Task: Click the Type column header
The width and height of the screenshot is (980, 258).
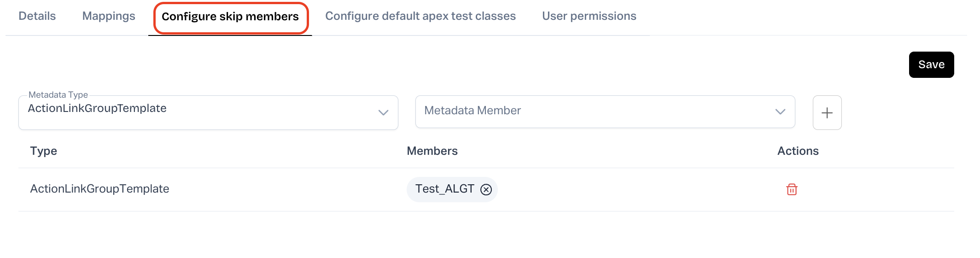Action: coord(44,151)
